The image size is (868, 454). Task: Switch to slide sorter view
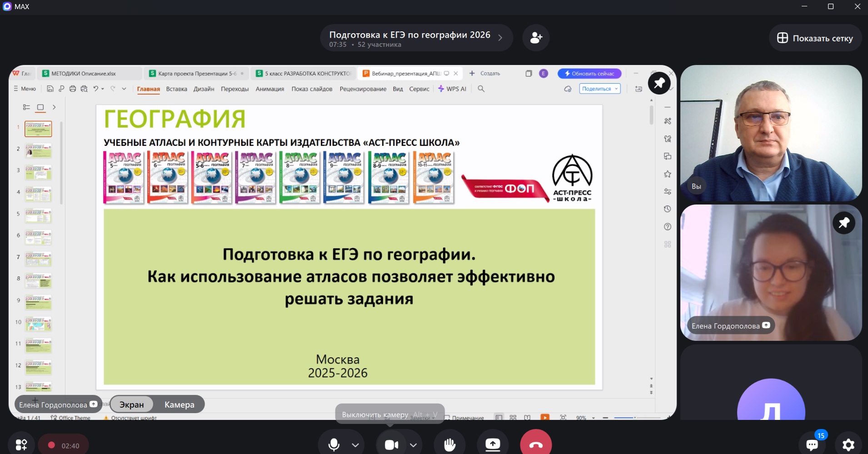[x=513, y=417]
